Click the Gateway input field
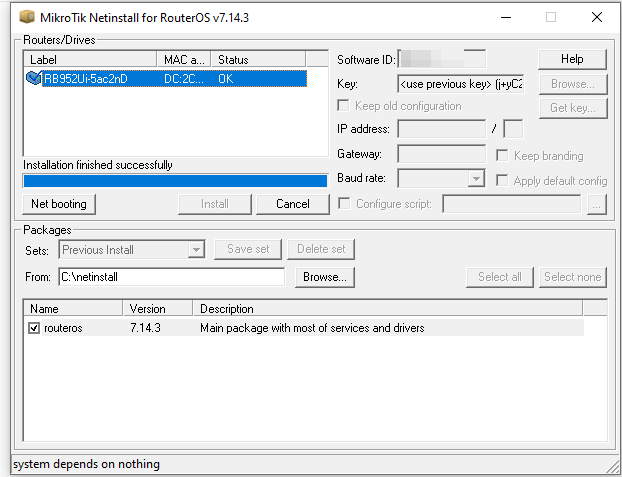Image resolution: width=622 pixels, height=477 pixels. pos(442,154)
